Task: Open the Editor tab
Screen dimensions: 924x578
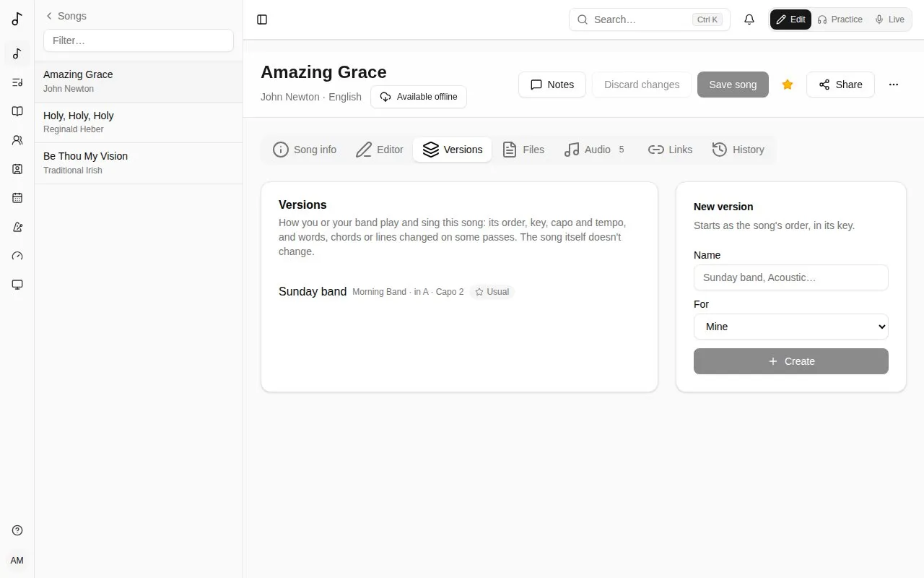Action: [x=380, y=150]
